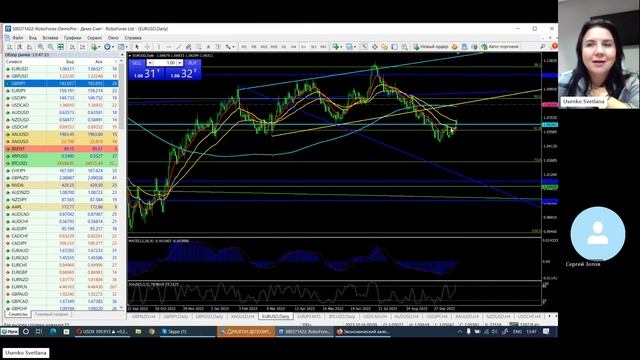The height and width of the screenshot is (360, 640).
Task: Increase lot volume with right arrow
Action: pyautogui.click(x=180, y=62)
